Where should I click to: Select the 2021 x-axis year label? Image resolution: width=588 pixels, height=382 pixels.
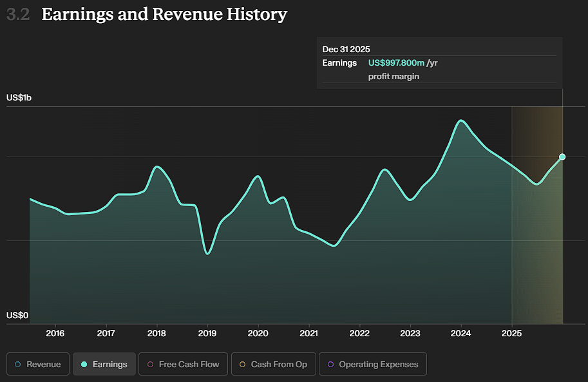click(309, 334)
